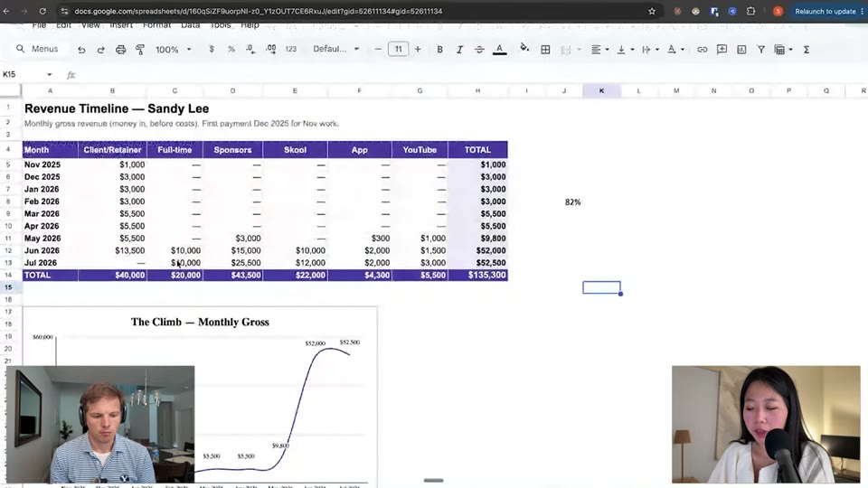Expand the Merge cells options arrow
Screen dimensions: 868x488
click(x=579, y=49)
